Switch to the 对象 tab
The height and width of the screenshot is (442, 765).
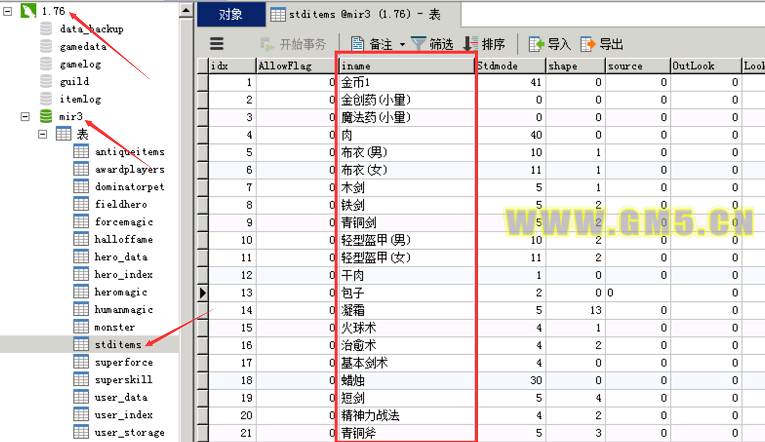(230, 14)
